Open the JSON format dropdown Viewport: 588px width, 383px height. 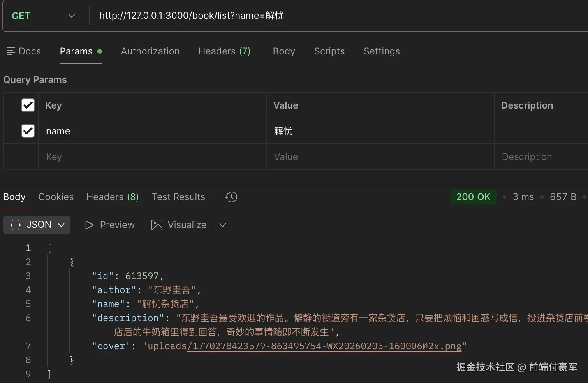[x=37, y=225]
